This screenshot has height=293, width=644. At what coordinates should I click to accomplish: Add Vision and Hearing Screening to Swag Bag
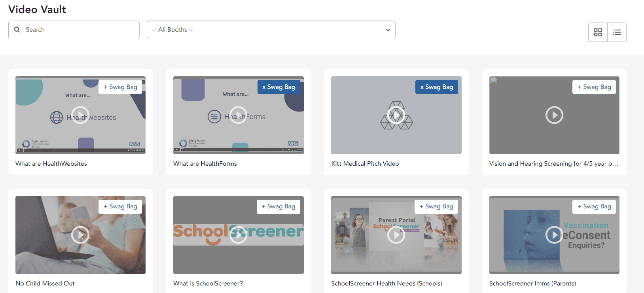point(594,87)
